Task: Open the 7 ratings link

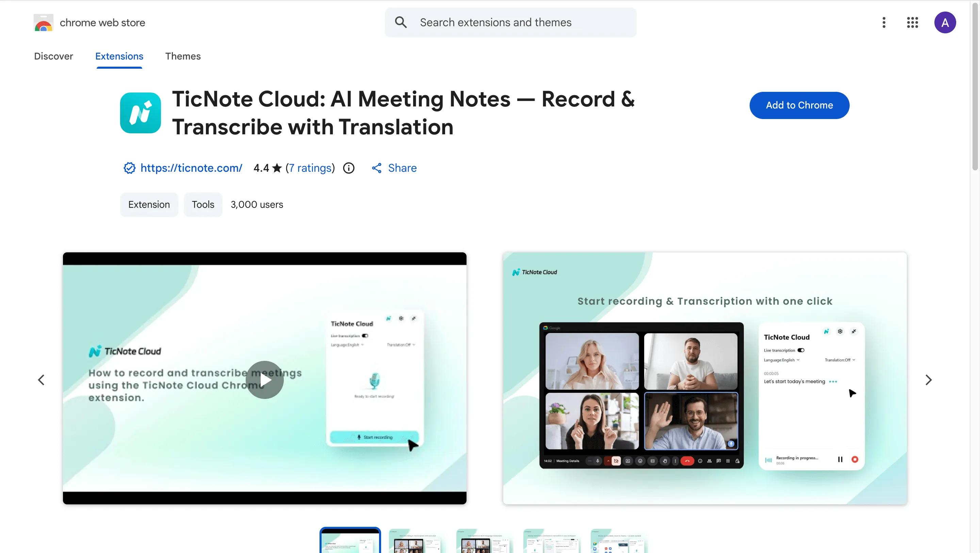Action: click(x=310, y=168)
